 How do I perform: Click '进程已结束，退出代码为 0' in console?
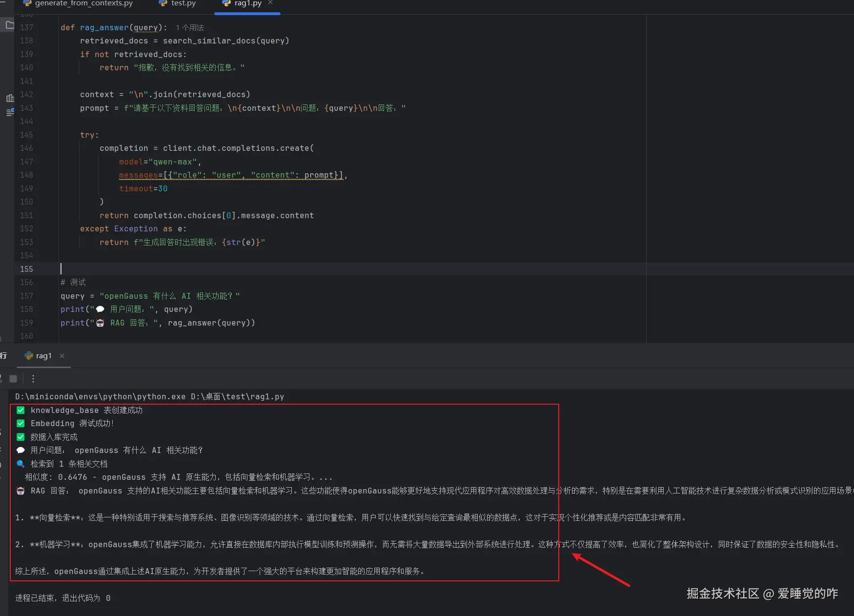coord(63,598)
